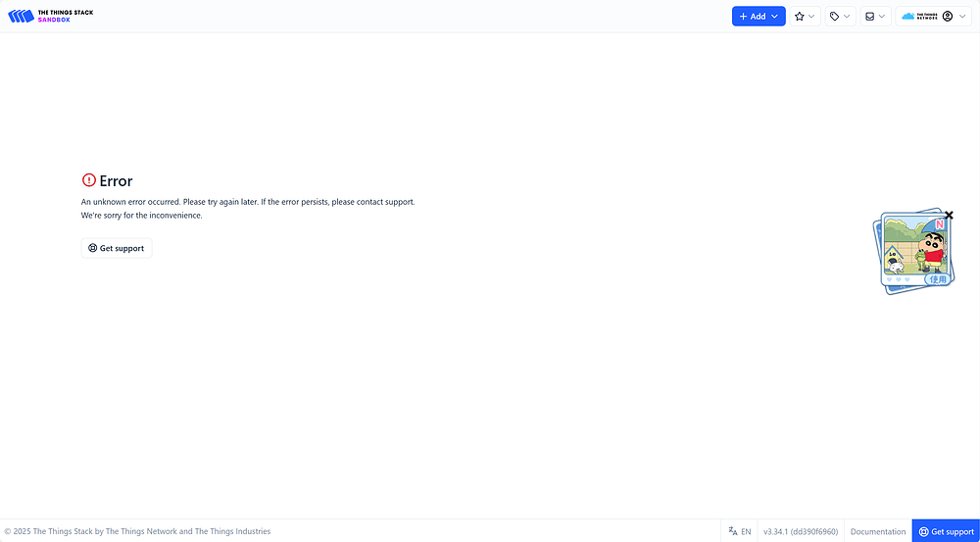Open the inbox notifications dropdown
980x542 pixels.
click(869, 17)
